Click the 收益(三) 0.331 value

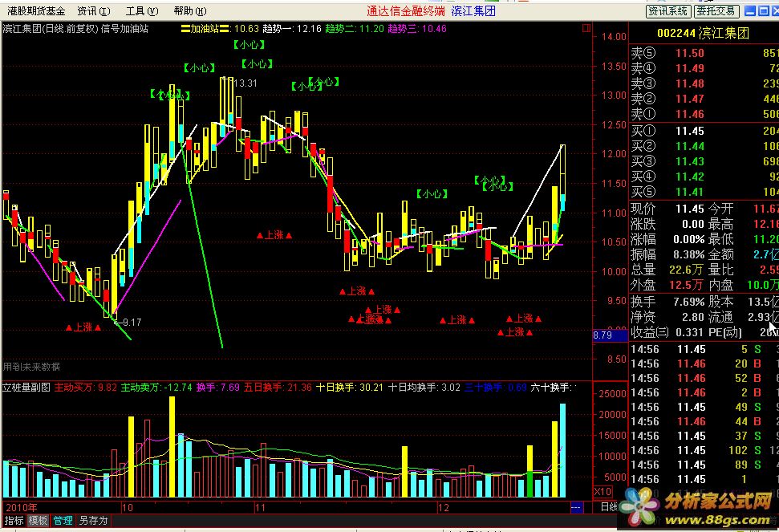690,332
